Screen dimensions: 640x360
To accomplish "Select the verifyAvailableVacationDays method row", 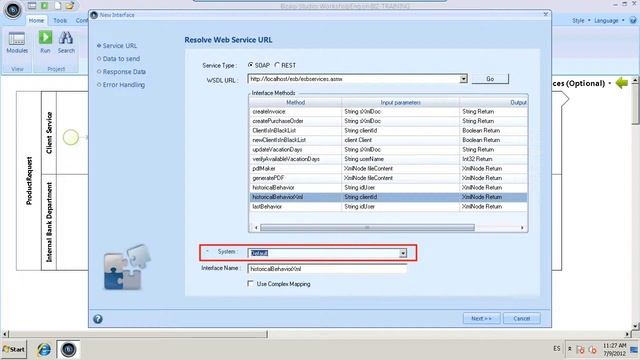I will pos(388,159).
